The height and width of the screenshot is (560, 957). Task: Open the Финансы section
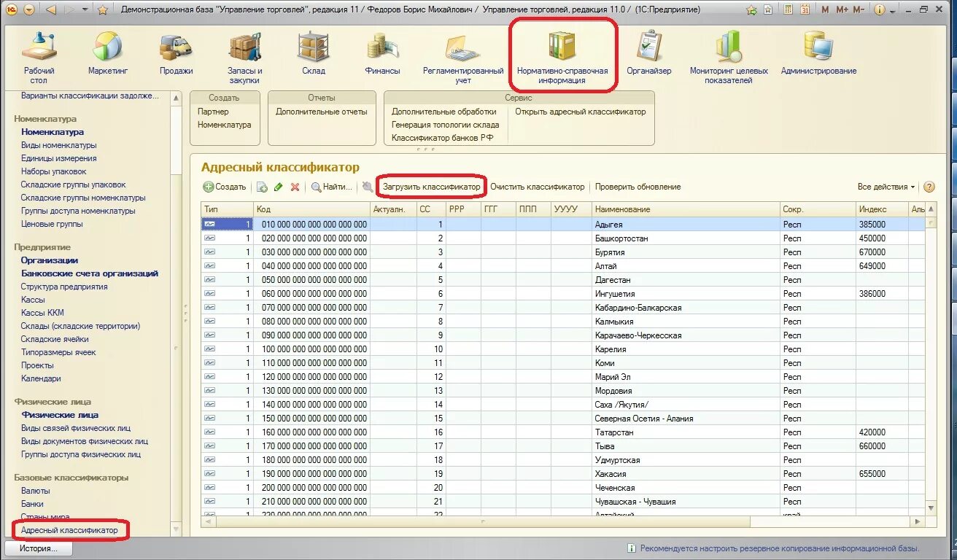[382, 55]
